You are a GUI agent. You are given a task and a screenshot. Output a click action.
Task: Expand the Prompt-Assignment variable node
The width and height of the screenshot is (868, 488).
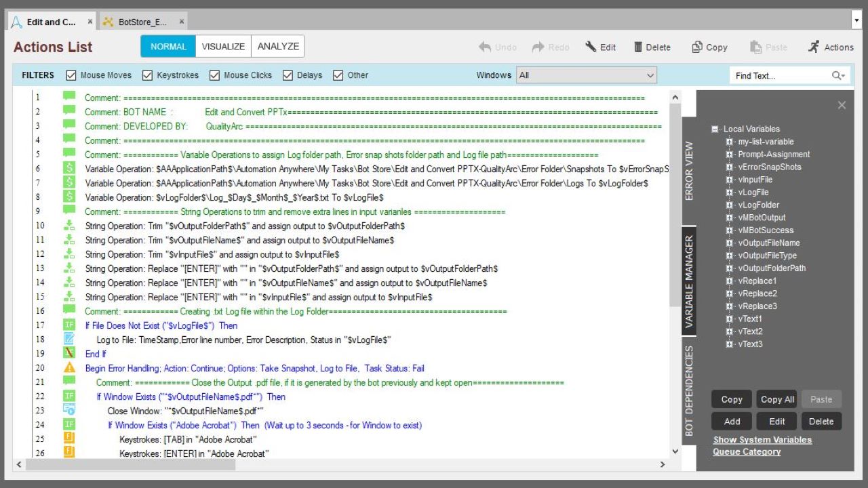(x=730, y=155)
